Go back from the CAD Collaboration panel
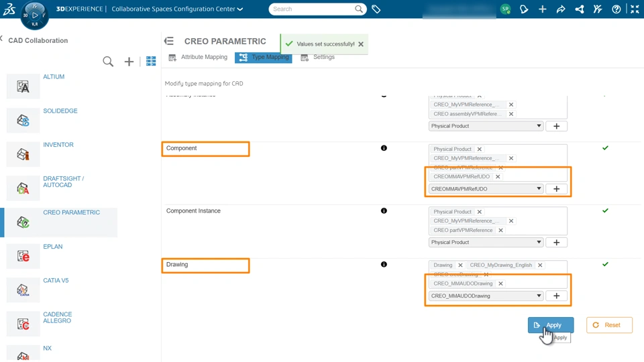 pos(1,39)
